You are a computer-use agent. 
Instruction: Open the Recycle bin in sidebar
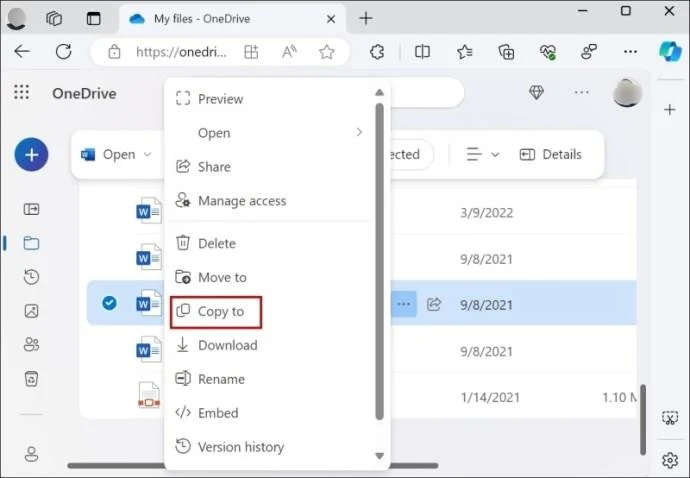(x=31, y=378)
